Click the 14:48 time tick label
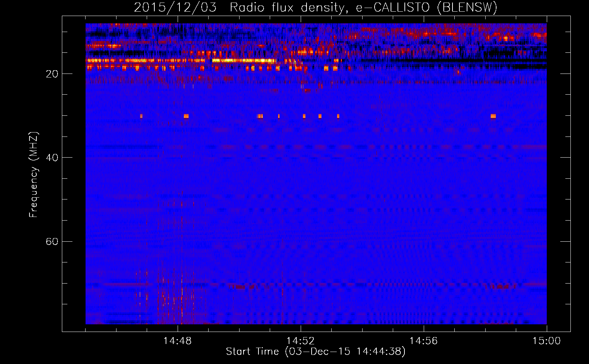589x364 pixels. (178, 341)
